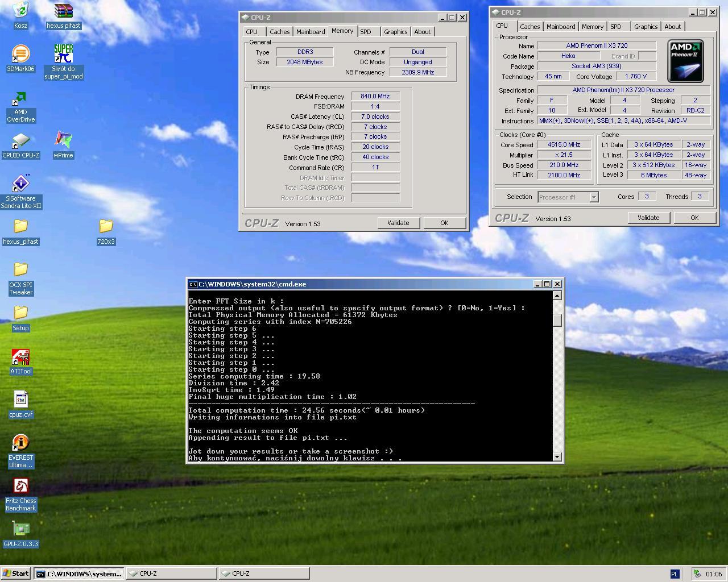The height and width of the screenshot is (582, 728).
Task: Open About tab in Memory CPU-Z window
Action: pos(423,32)
